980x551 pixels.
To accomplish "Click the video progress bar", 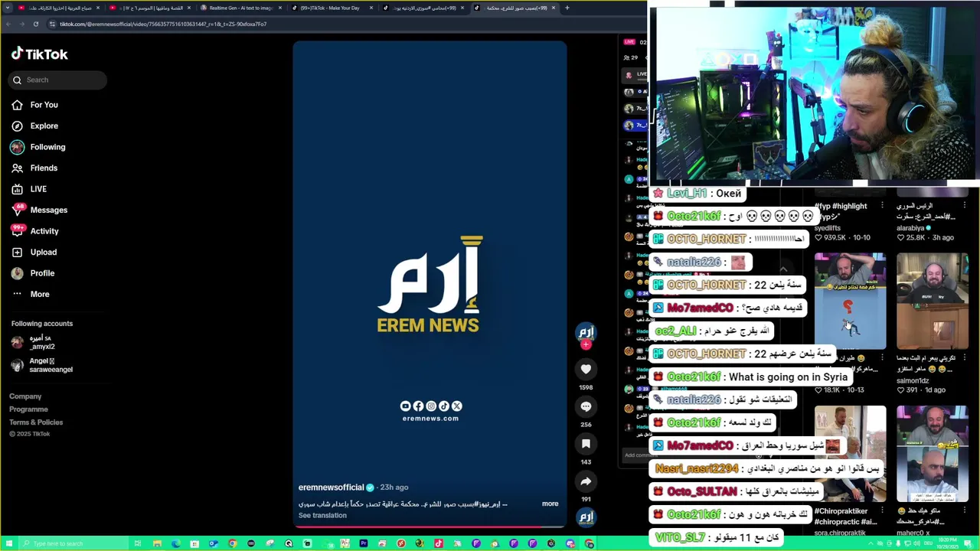I will click(x=430, y=527).
